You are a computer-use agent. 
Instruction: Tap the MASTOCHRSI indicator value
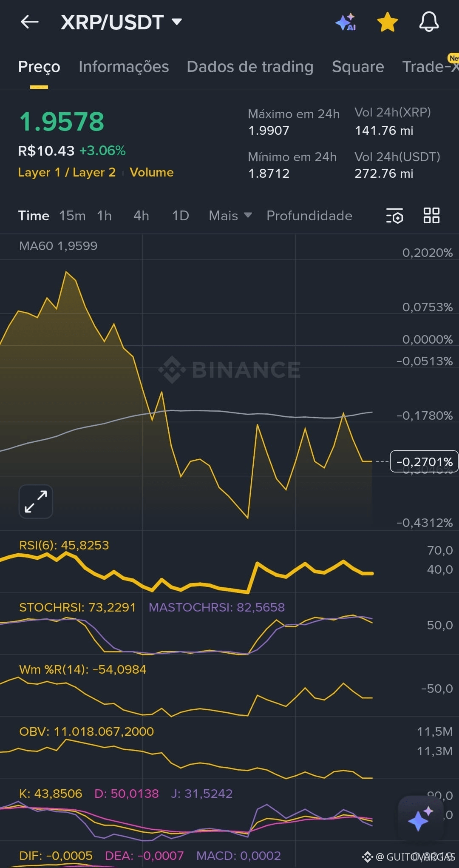click(x=217, y=607)
